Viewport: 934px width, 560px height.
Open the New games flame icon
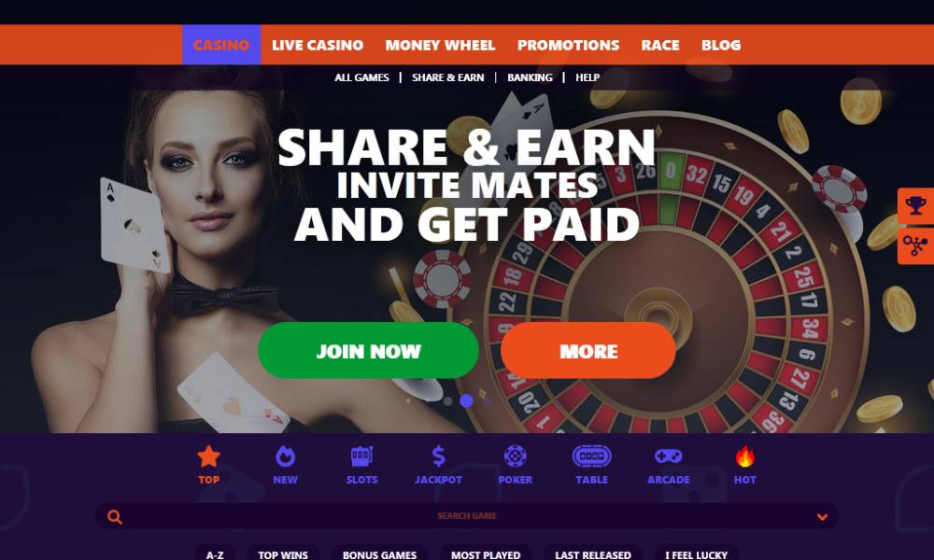point(285,456)
